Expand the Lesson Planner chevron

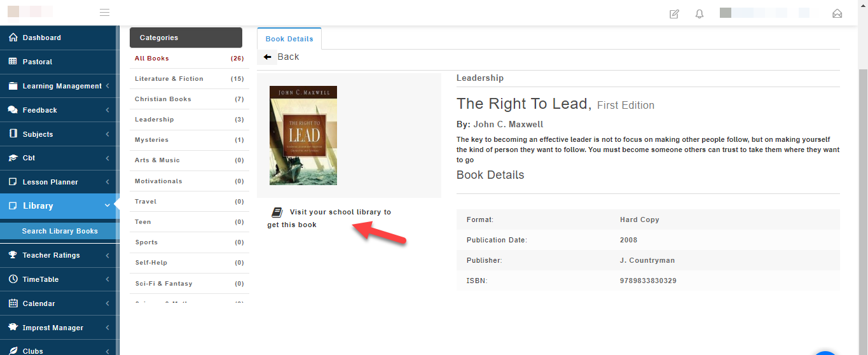pos(107,182)
